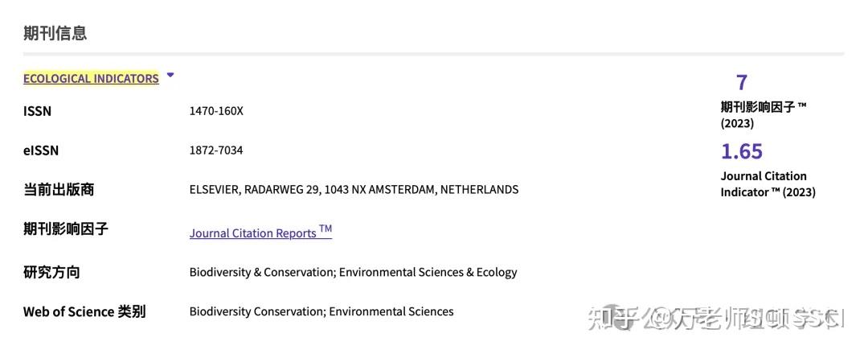Open the ECOLOGICAL INDICATORS journal link
The image size is (868, 354).
[x=91, y=79]
